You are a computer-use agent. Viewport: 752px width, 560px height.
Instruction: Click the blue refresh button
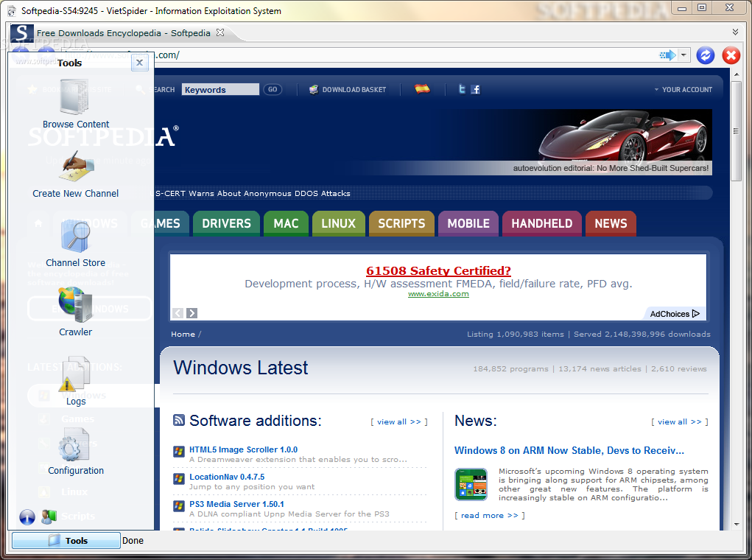pyautogui.click(x=706, y=55)
